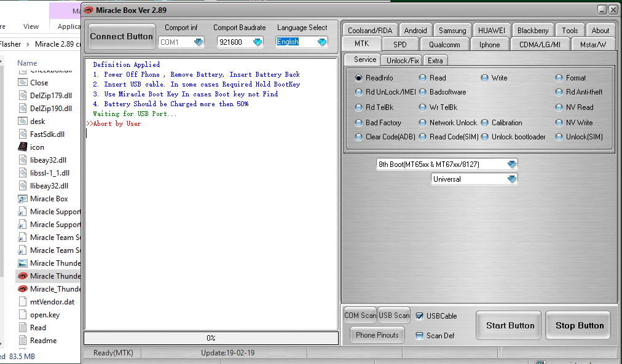The height and width of the screenshot is (364, 622).
Task: Click Miracle_Thunder red eye icon
Action: [23, 289]
